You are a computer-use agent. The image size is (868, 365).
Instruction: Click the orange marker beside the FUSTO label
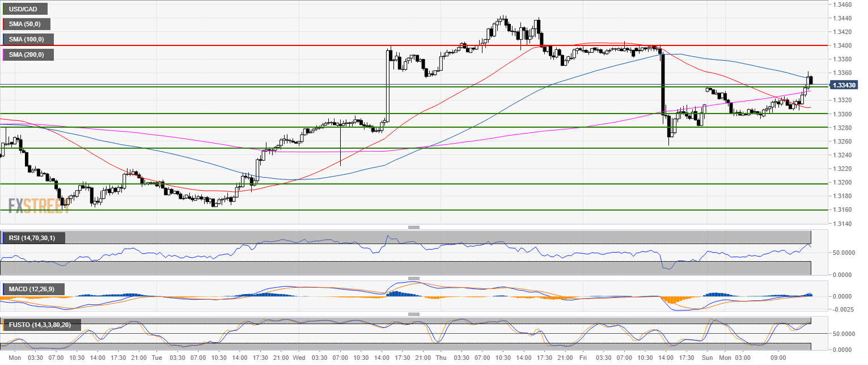(x=4, y=325)
